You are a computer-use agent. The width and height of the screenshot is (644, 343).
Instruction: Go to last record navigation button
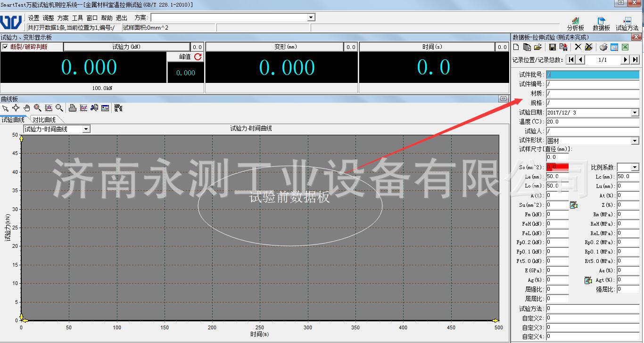tap(635, 60)
